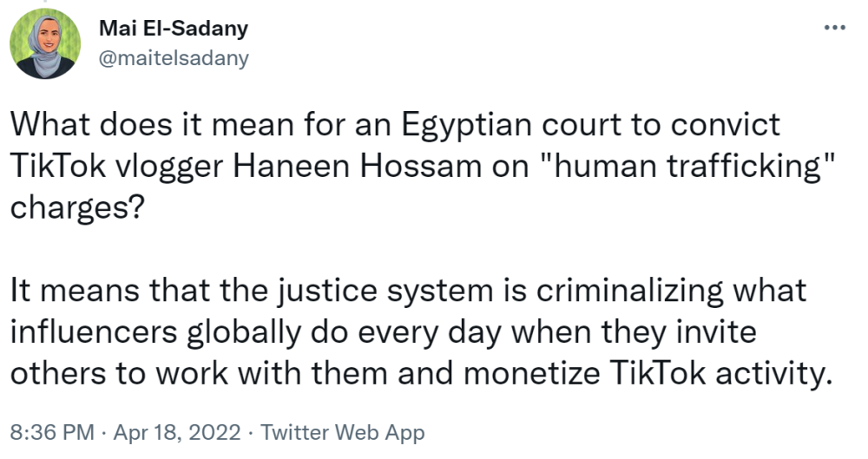
Task: Click the @maitelsadany handle
Action: (174, 57)
